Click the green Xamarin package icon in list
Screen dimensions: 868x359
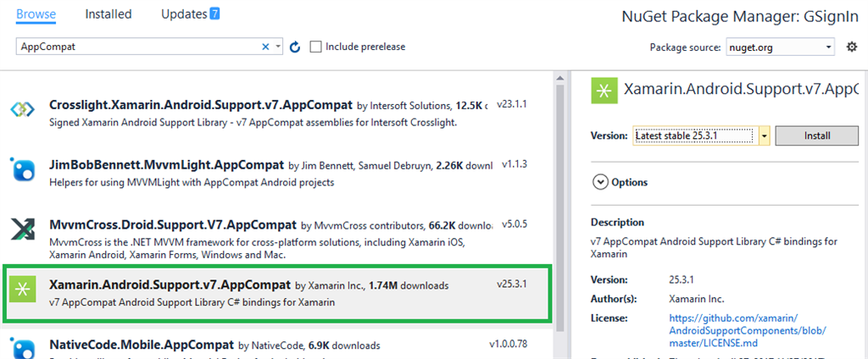click(21, 290)
